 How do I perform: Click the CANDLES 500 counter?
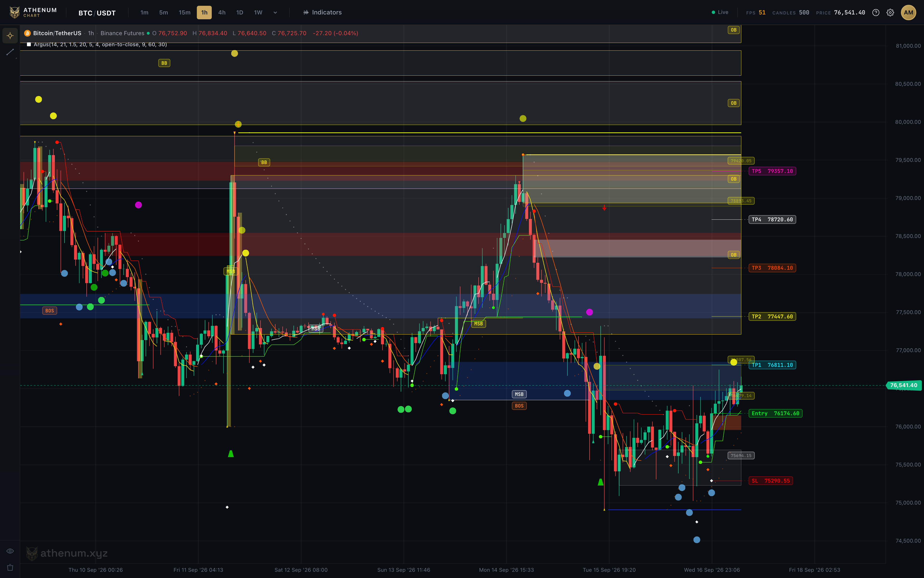click(x=791, y=13)
